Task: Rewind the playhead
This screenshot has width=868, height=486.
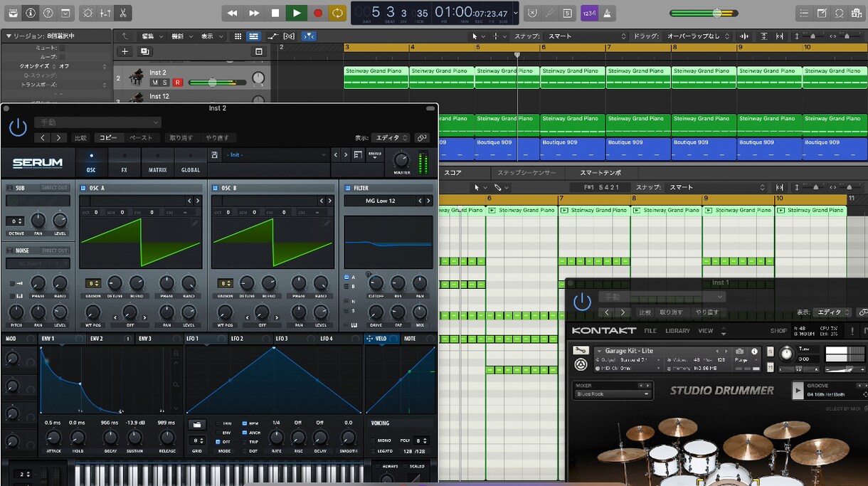Action: click(x=232, y=13)
